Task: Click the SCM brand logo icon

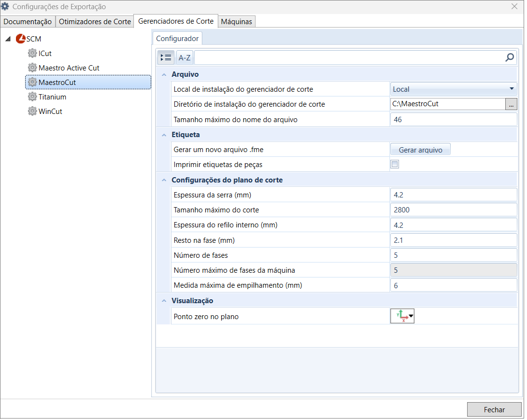Action: (x=20, y=39)
